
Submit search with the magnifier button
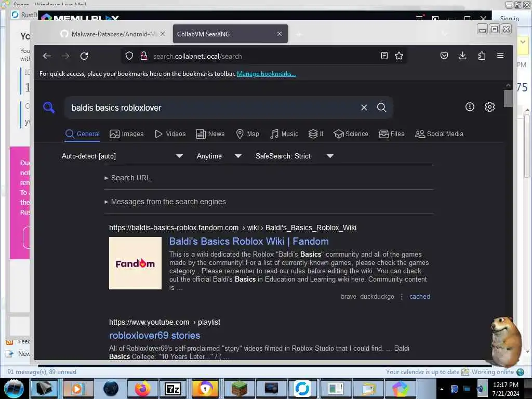[x=382, y=108]
